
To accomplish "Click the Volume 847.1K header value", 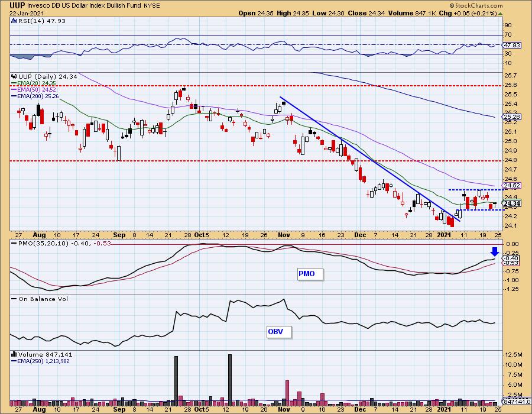I will [x=412, y=13].
